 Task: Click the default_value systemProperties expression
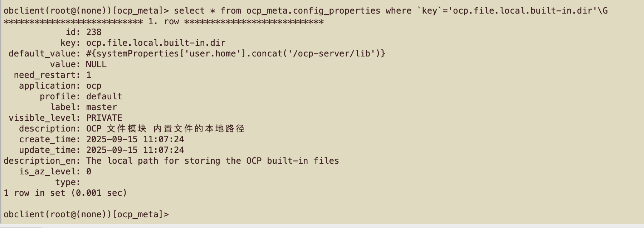pyautogui.click(x=236, y=54)
